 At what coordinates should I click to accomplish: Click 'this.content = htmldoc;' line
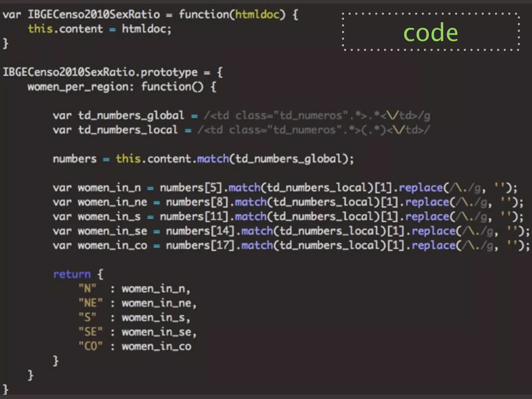click(x=100, y=29)
